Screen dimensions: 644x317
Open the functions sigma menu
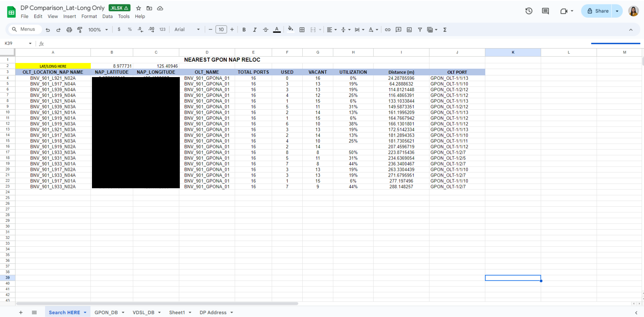445,30
